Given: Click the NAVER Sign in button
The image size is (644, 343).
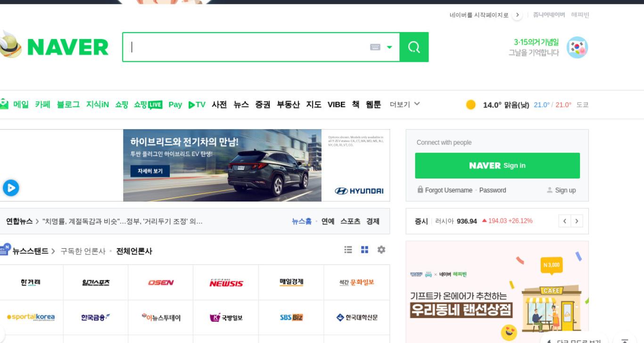Looking at the screenshot, I should [x=497, y=165].
